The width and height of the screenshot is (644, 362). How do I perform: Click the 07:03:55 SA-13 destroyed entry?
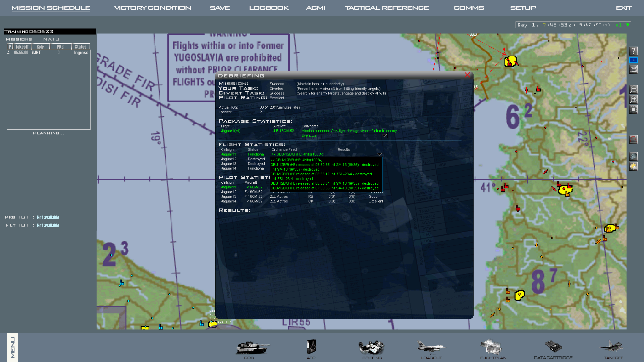pyautogui.click(x=324, y=188)
